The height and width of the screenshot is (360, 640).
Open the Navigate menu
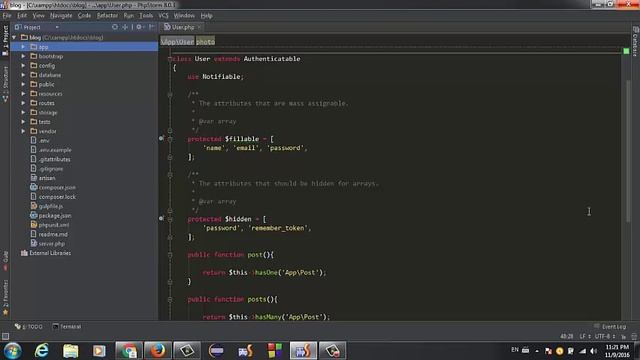61,16
